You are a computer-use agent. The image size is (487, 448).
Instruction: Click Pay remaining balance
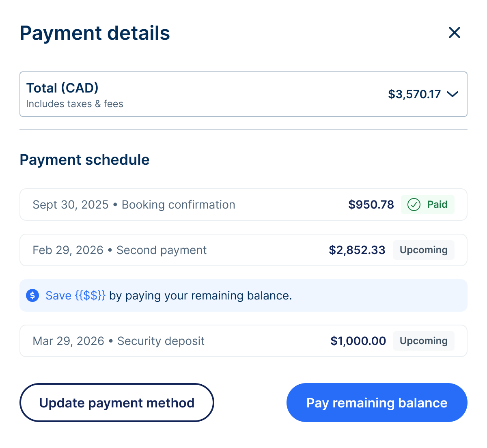click(377, 403)
